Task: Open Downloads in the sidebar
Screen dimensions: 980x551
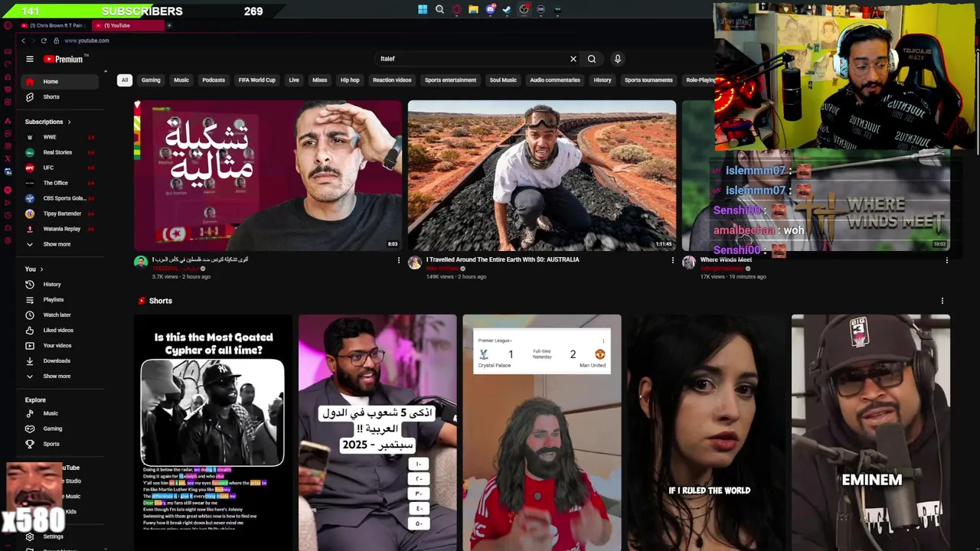Action: pos(61,361)
